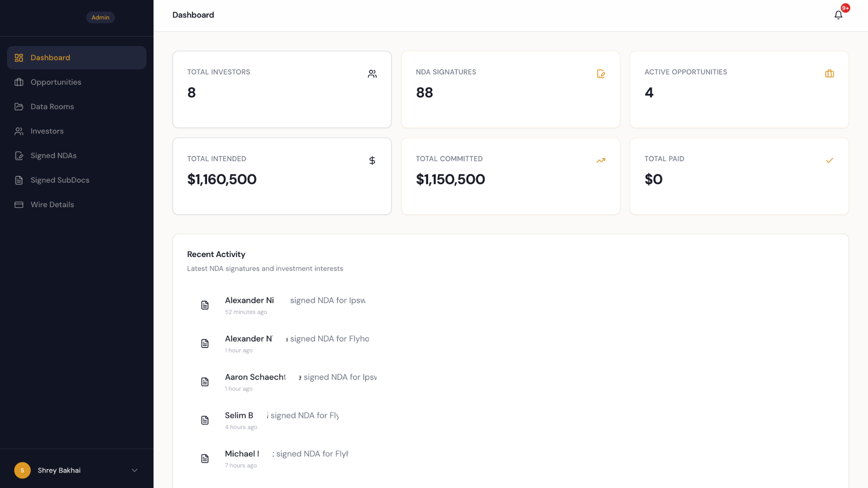Click the 9+ notification count badge
Viewport: 868px width, 488px height.
[x=845, y=8]
